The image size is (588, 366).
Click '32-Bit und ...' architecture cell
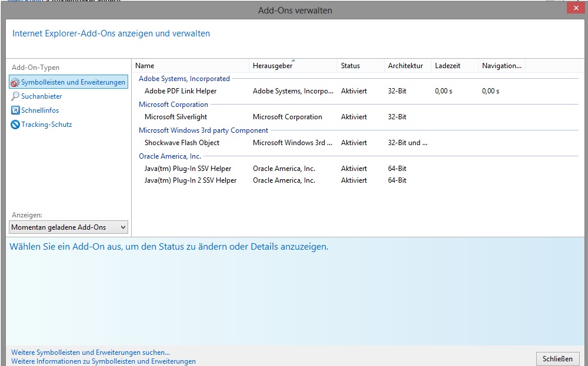(x=407, y=143)
